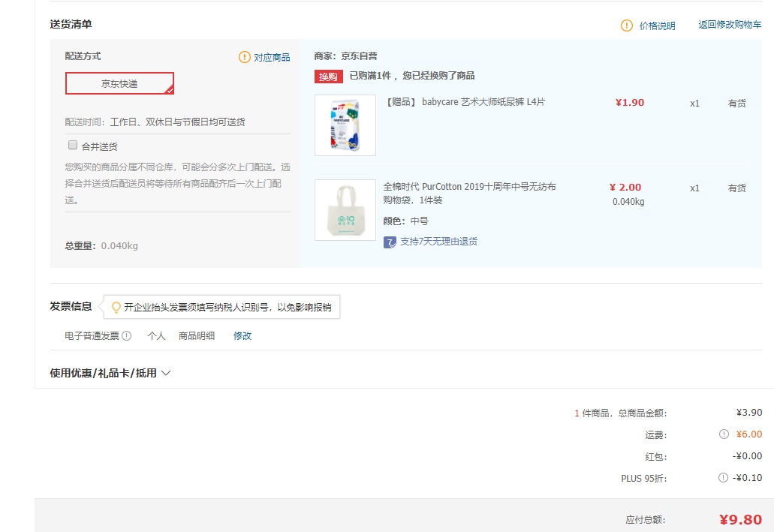Click the 电子普通发票 invoice type text

(x=92, y=336)
